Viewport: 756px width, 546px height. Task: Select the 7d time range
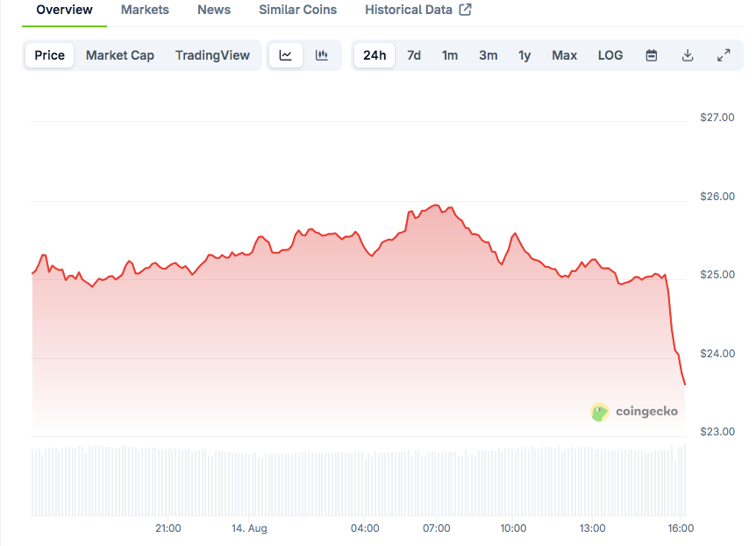click(x=414, y=55)
